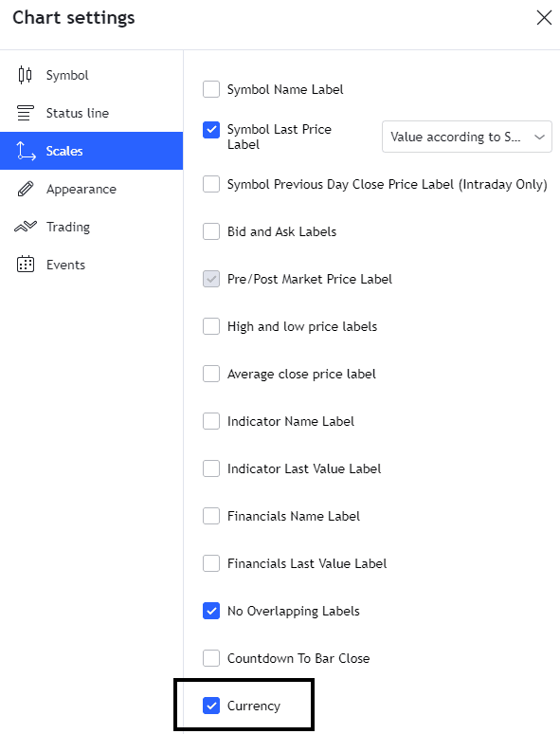
Task: Click the candlestick Symbol icon in sidebar
Action: click(x=26, y=75)
